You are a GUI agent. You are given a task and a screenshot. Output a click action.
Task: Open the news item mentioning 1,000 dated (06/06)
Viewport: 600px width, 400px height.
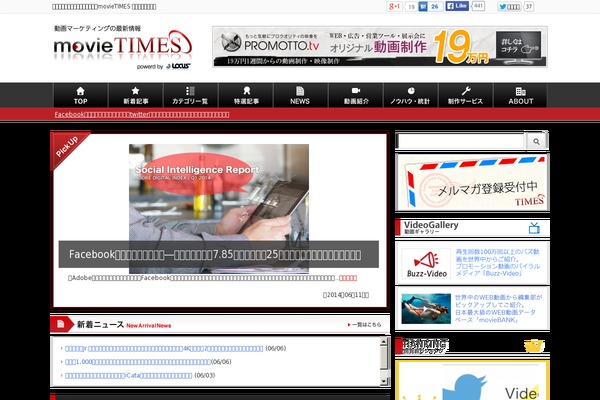[138, 362]
